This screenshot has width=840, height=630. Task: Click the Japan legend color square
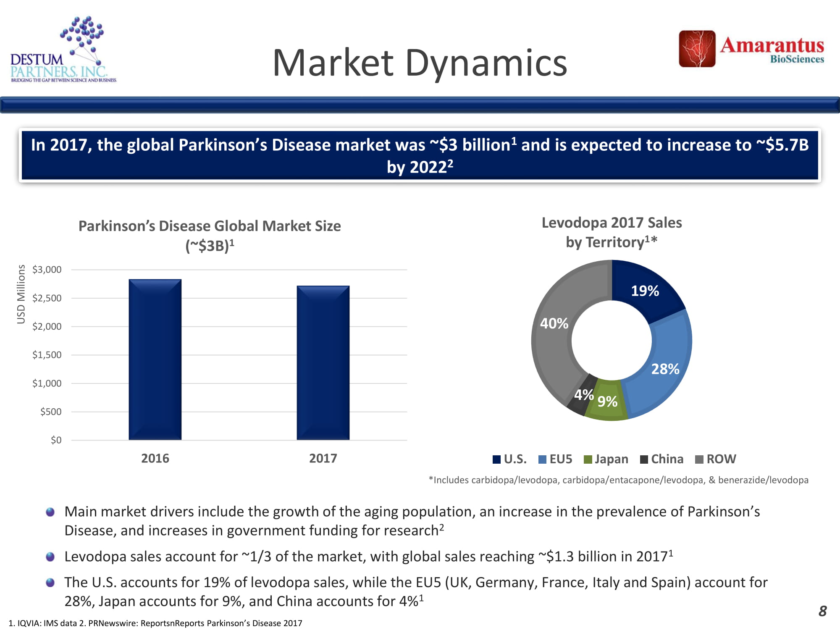point(588,459)
